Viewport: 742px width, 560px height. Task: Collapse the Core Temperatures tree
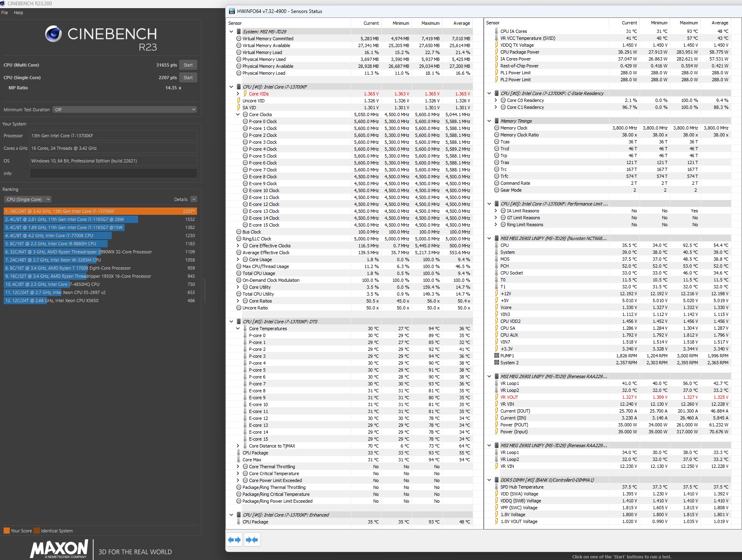pyautogui.click(x=238, y=329)
